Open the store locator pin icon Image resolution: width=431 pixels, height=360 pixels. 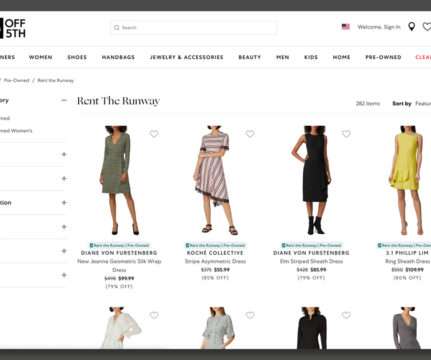(x=412, y=27)
